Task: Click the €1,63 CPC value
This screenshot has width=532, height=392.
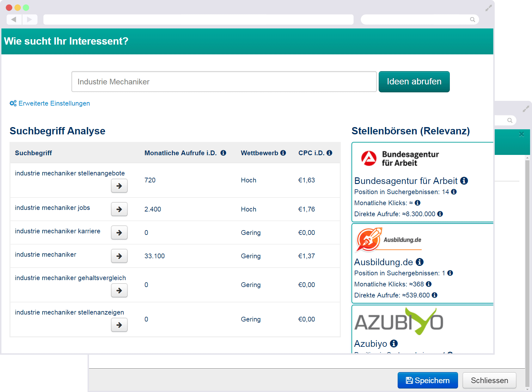Action: coord(307,180)
